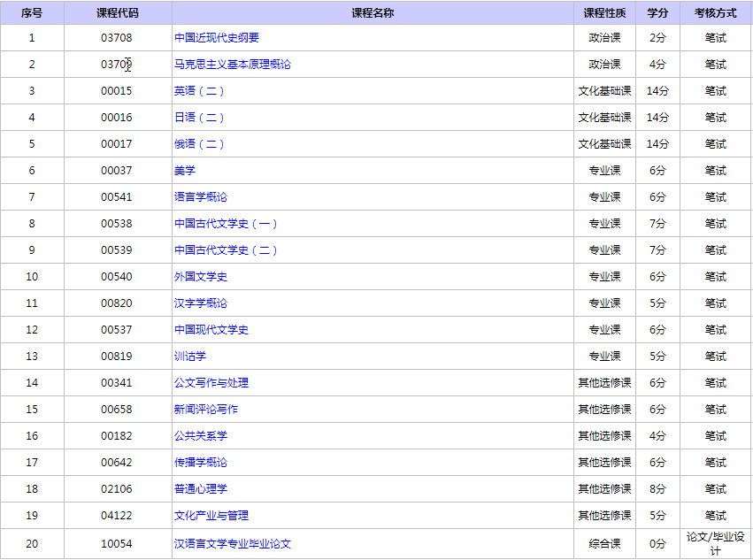Viewport: 753px width, 560px height.
Task: Click 政治课 in the 03708 row
Action: click(x=604, y=37)
